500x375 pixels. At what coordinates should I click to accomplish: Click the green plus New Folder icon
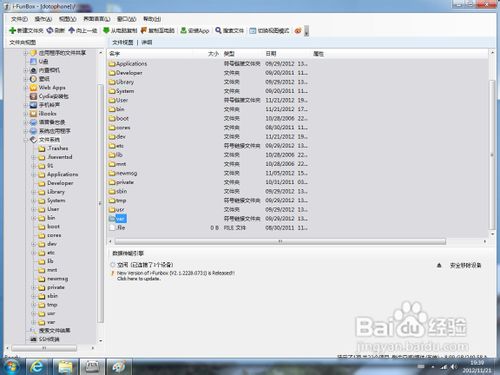click(13, 31)
